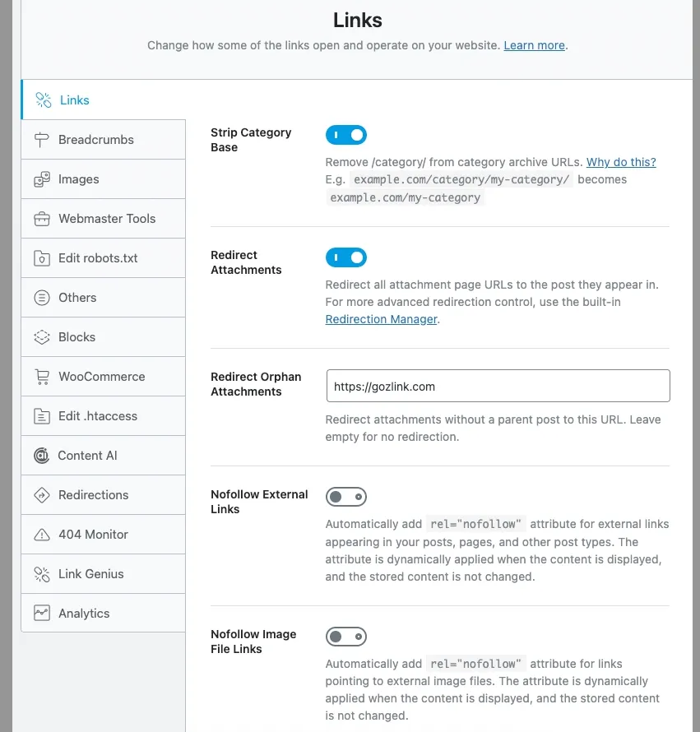The width and height of the screenshot is (700, 732).
Task: Open the Learn more link
Action: pos(534,45)
